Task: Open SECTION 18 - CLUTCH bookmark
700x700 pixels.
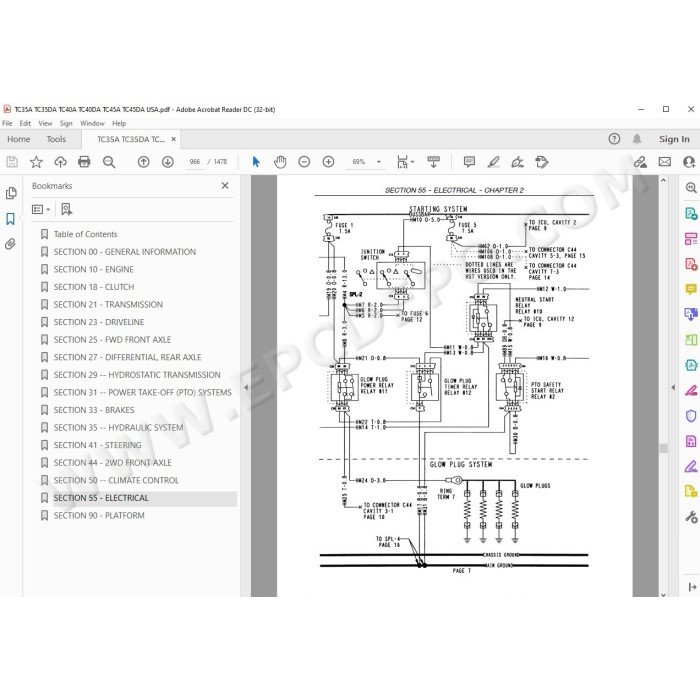Action: pyautogui.click(x=94, y=287)
